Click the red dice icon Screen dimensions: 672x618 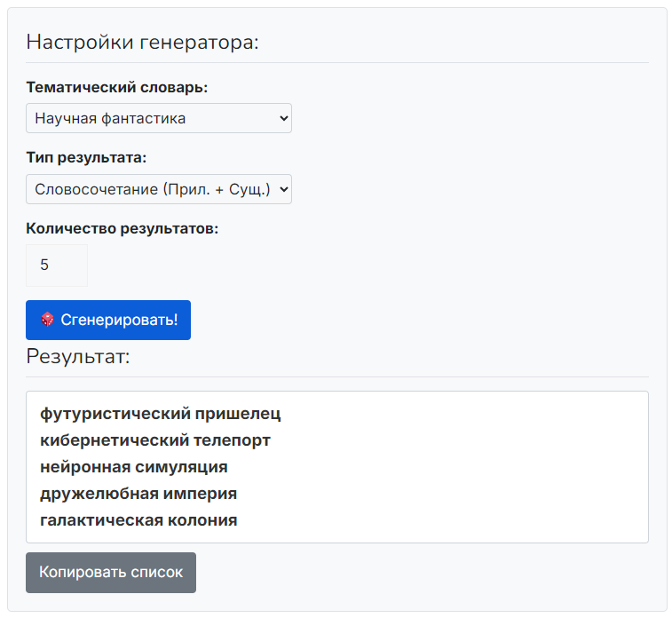click(48, 320)
